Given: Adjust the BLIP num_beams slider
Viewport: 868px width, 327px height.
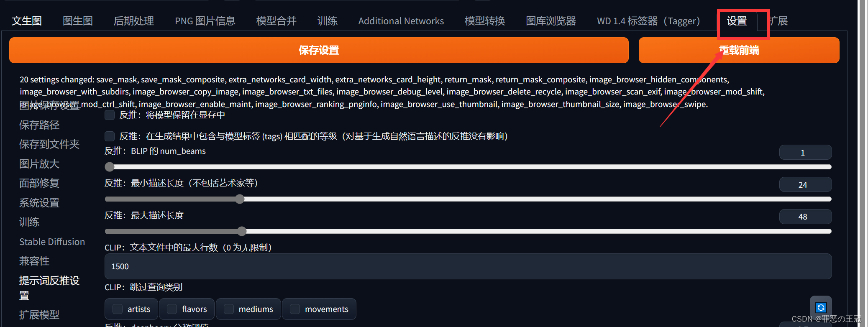Looking at the screenshot, I should click(x=468, y=167).
